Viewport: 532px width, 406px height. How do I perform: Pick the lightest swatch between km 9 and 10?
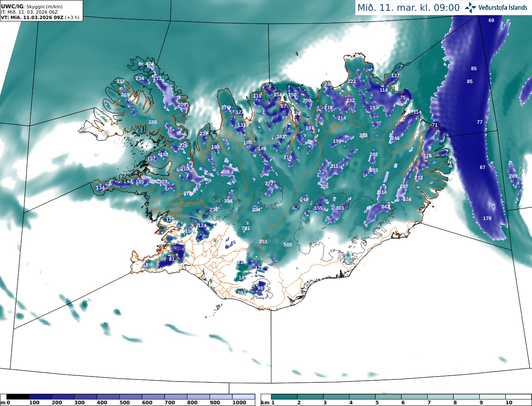[x=493, y=397]
